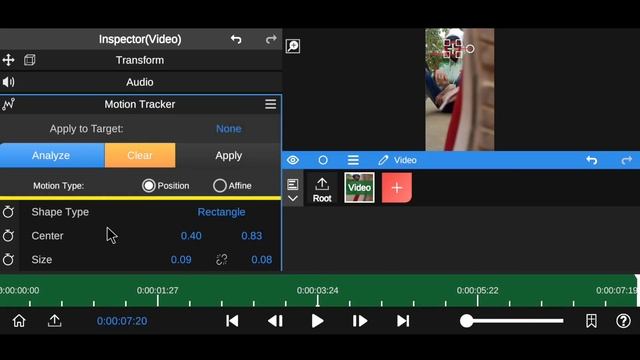
Task: Edit Size height value 0.08
Action: [x=262, y=260]
